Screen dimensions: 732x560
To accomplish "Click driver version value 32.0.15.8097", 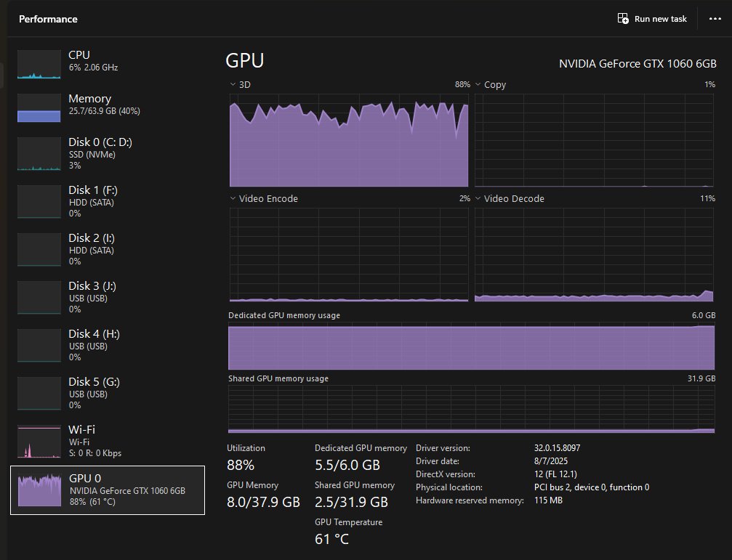I will [557, 448].
